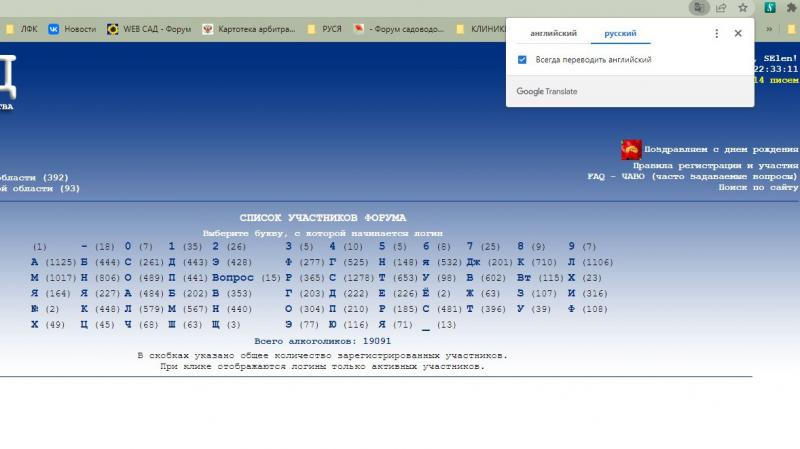Click the birthday flower icon
This screenshot has width=800, height=449.
tap(631, 150)
